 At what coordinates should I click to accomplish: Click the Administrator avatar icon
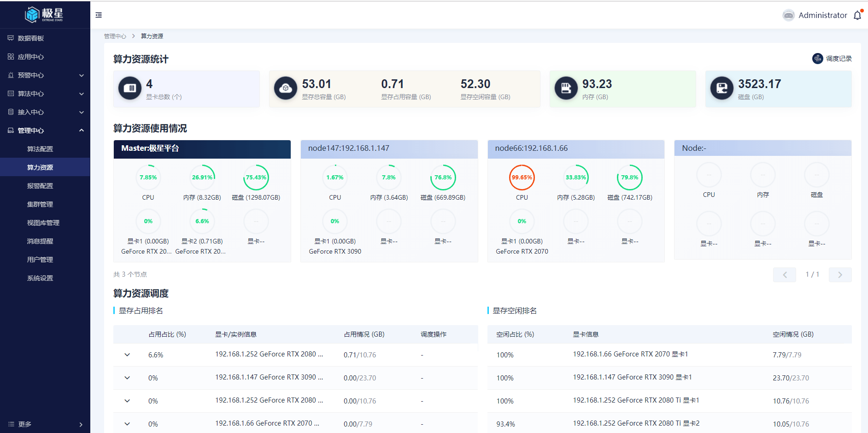tap(788, 15)
